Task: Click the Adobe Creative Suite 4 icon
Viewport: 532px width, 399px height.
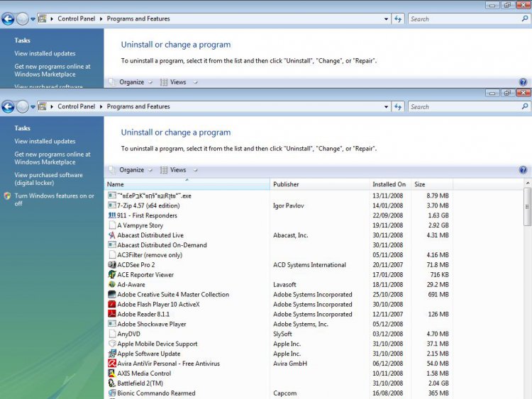Action: [111, 294]
